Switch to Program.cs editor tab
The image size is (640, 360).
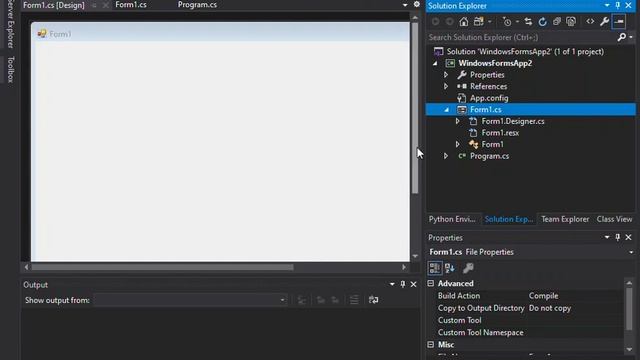pos(197,5)
